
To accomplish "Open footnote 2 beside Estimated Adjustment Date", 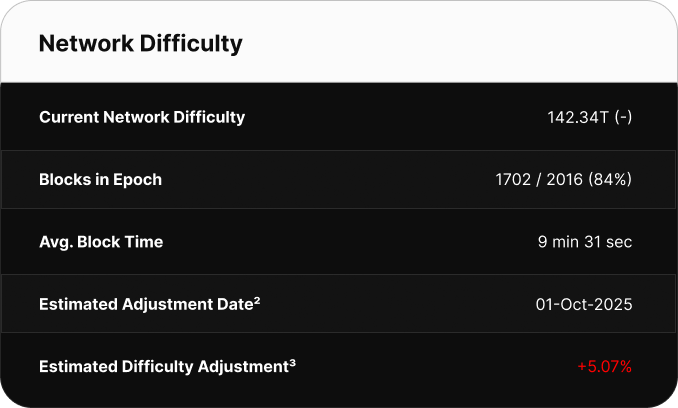I will coord(257,300).
